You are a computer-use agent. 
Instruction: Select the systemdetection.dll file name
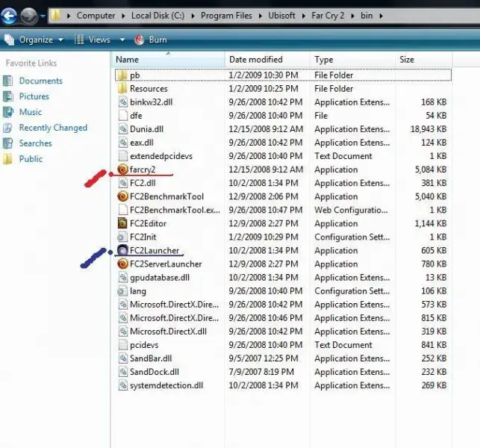(166, 385)
